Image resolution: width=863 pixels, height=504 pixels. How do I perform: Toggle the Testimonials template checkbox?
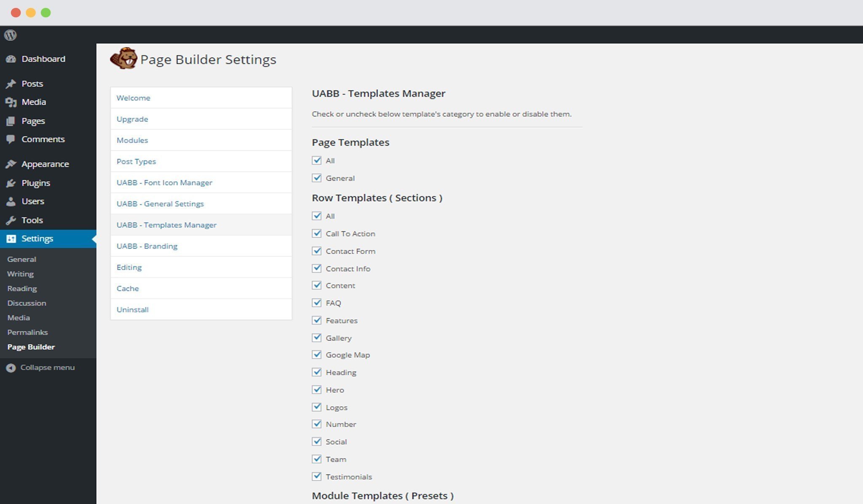(x=316, y=476)
